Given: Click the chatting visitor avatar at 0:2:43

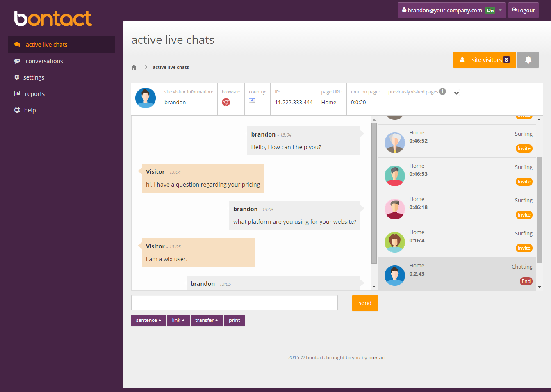Looking at the screenshot, I should pyautogui.click(x=395, y=276).
